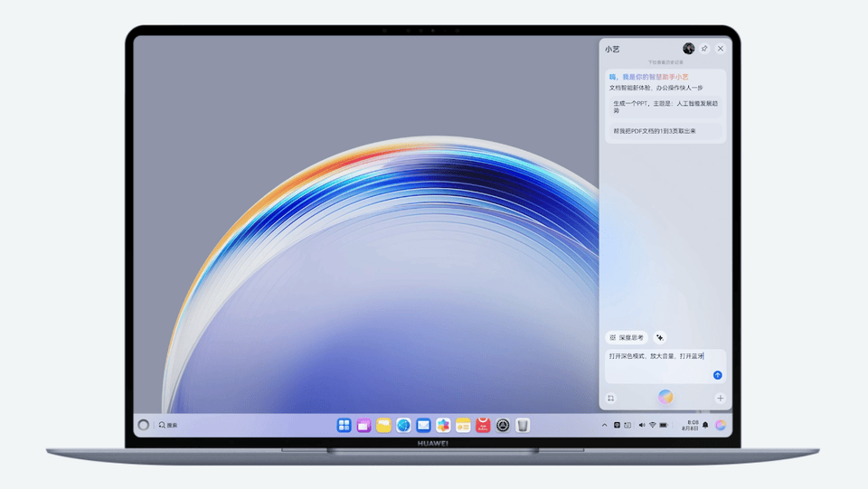Click the user avatar in Xiaoyi panel

(688, 49)
